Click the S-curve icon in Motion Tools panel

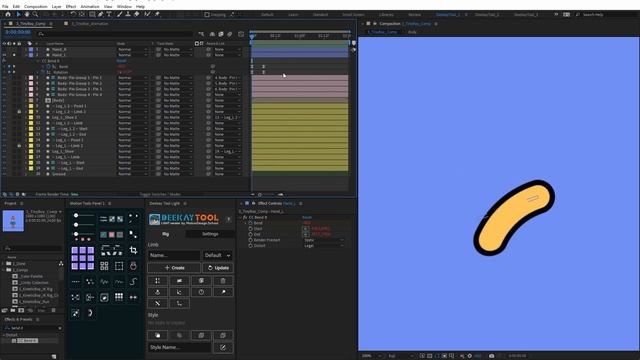coord(133,281)
